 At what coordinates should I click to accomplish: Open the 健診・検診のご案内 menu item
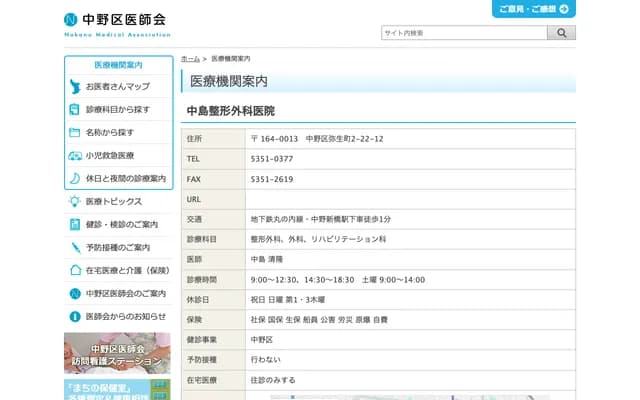click(122, 224)
